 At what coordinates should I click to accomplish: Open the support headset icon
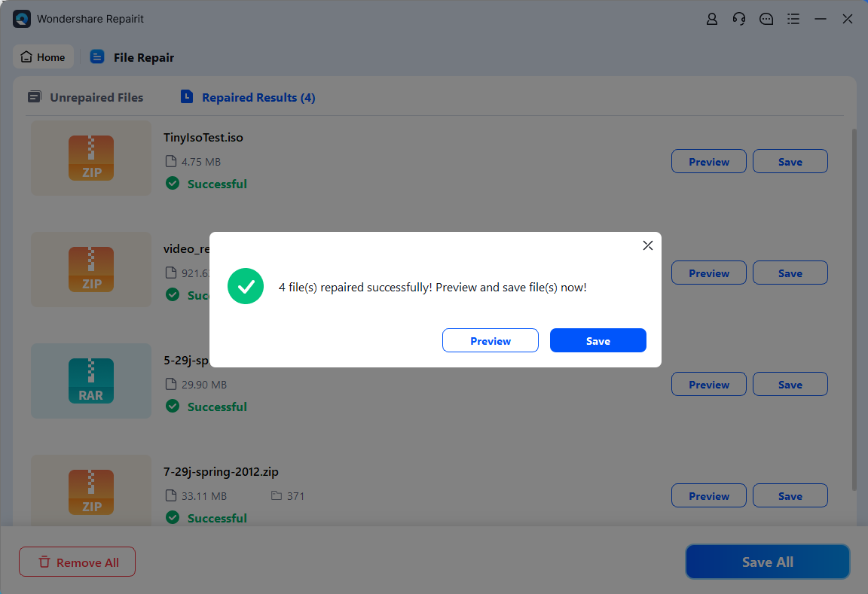point(739,19)
